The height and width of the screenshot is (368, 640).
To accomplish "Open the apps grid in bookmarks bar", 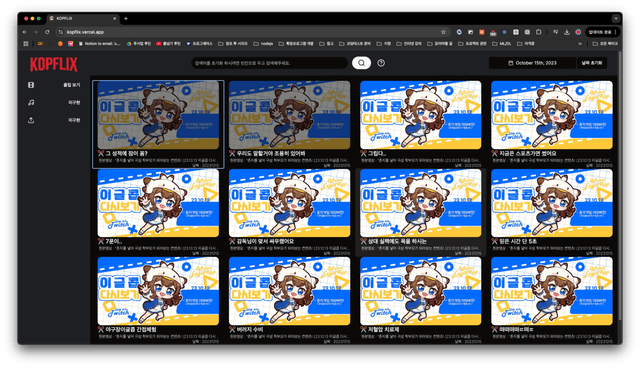I will click(x=26, y=43).
